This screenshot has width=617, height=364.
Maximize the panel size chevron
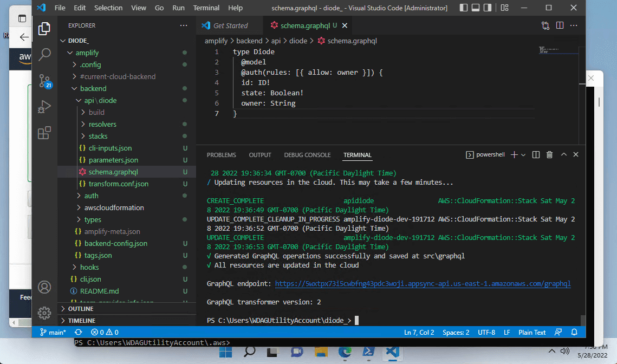pyautogui.click(x=564, y=155)
